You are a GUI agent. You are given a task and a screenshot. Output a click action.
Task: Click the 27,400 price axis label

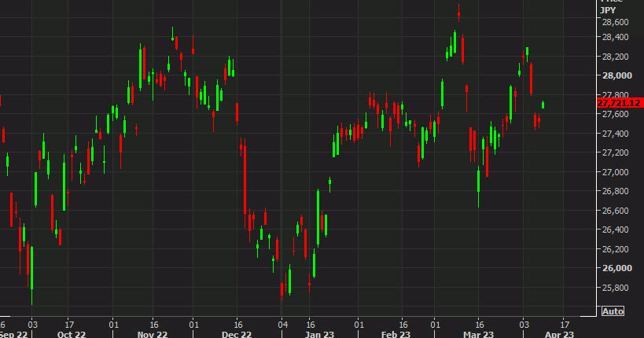coord(615,134)
